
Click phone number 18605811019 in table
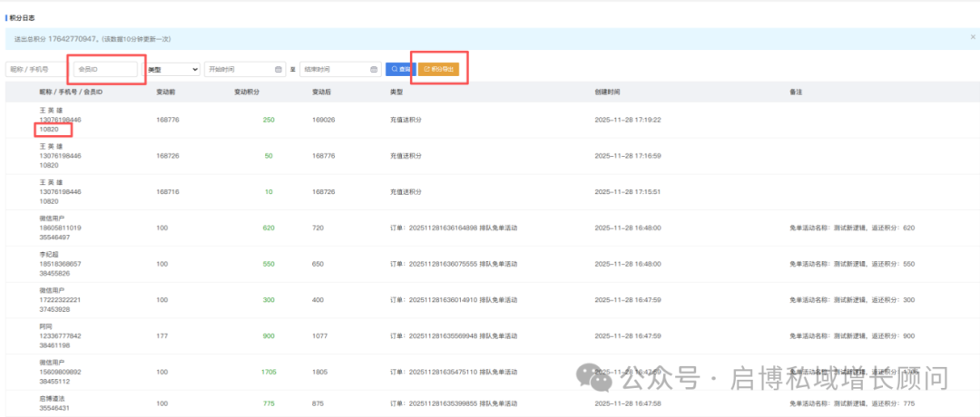coord(60,228)
